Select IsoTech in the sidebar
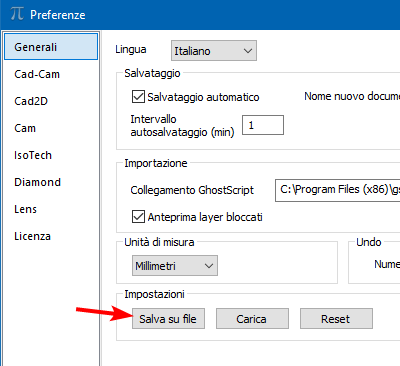 [51, 155]
